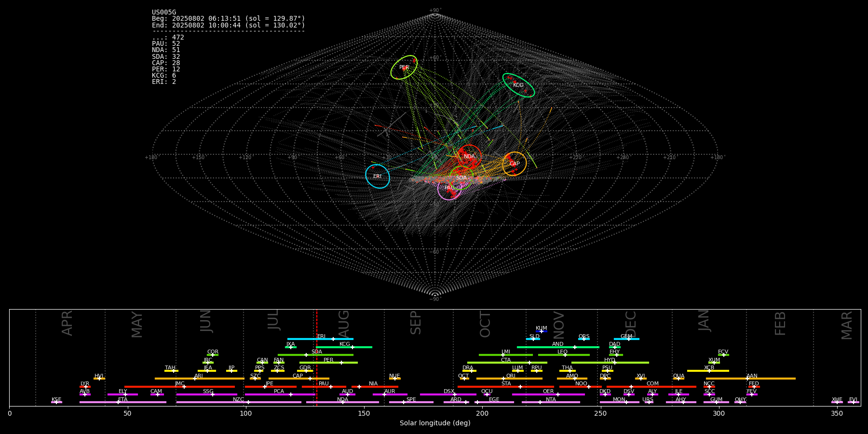Click the cyan ERI radiant circle

378,176
